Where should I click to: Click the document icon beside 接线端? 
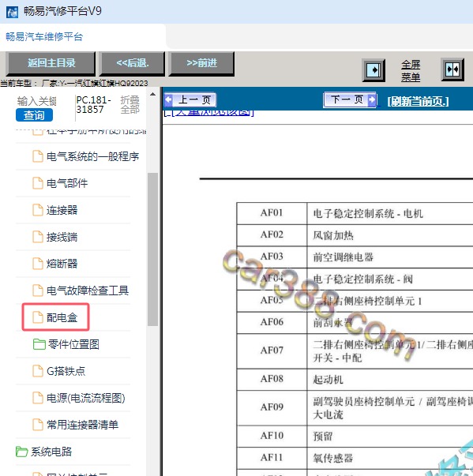point(38,237)
